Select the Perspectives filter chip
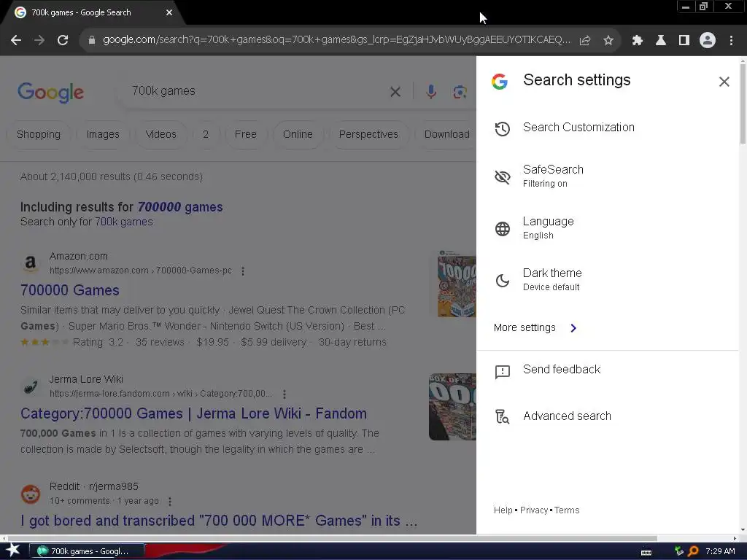This screenshot has height=560, width=747. (368, 134)
